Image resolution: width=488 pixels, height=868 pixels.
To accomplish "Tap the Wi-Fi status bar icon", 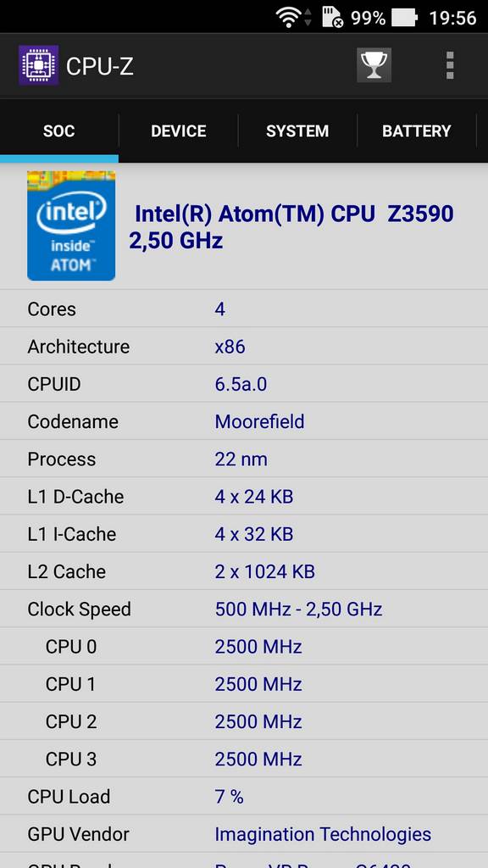I will (x=289, y=17).
